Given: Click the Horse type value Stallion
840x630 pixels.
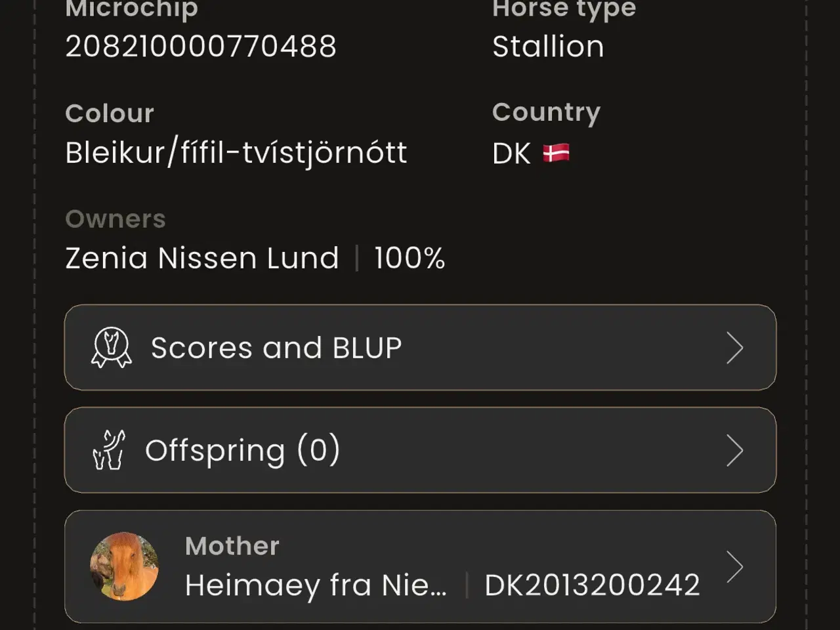Looking at the screenshot, I should click(549, 45).
